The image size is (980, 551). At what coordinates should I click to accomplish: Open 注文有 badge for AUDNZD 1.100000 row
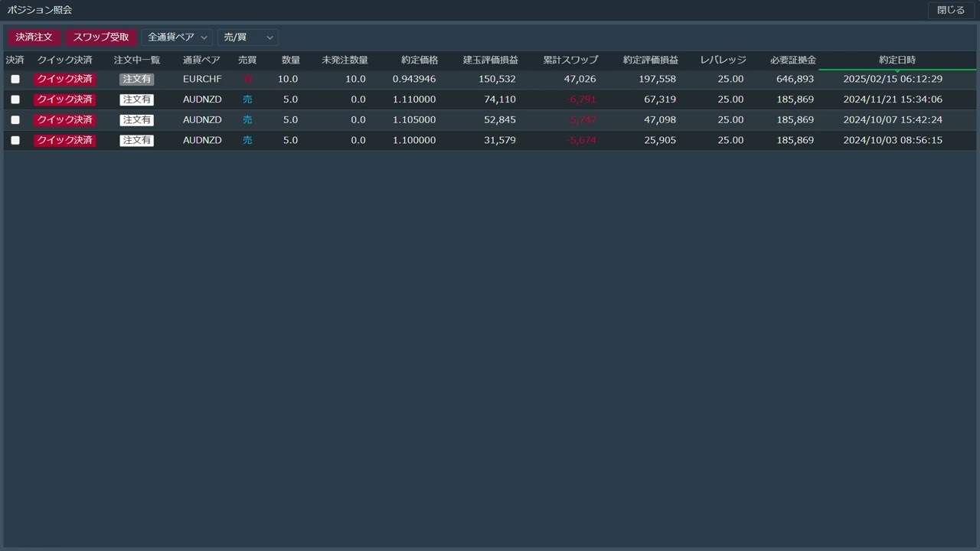tap(136, 141)
